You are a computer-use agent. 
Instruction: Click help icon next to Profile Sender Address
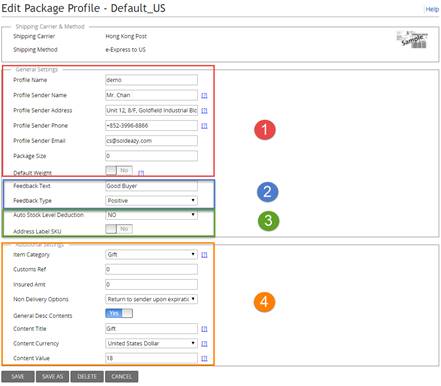[x=204, y=111]
